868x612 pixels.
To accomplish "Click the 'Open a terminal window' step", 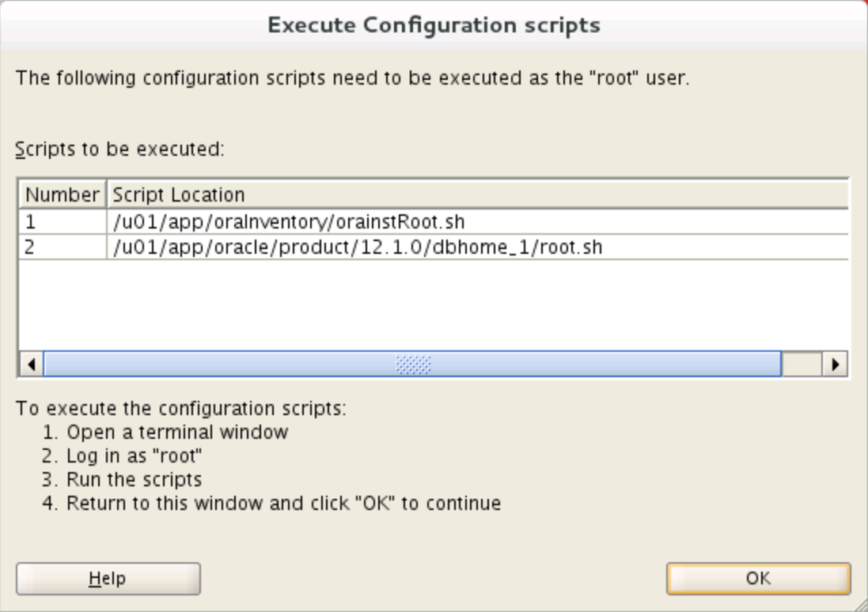I will 176,433.
